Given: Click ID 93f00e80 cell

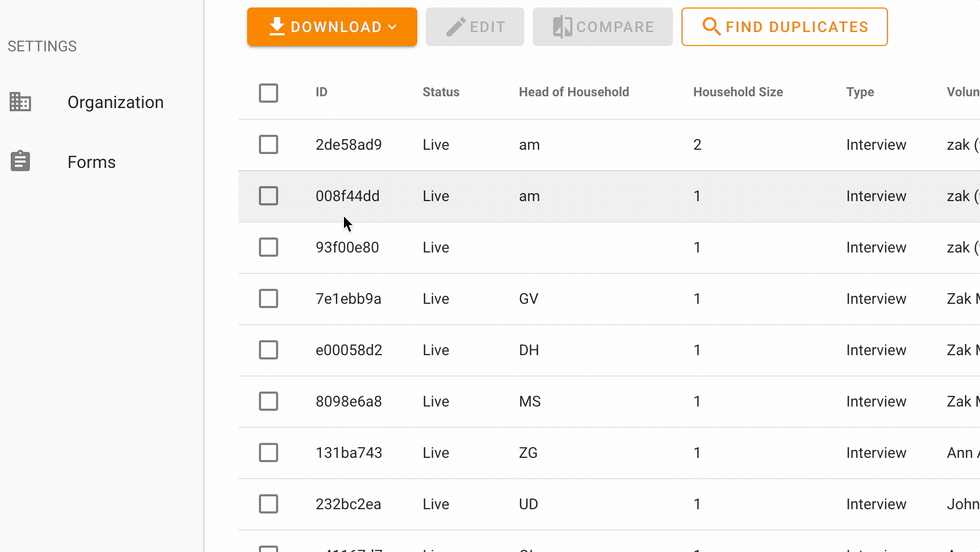Looking at the screenshot, I should [x=347, y=247].
